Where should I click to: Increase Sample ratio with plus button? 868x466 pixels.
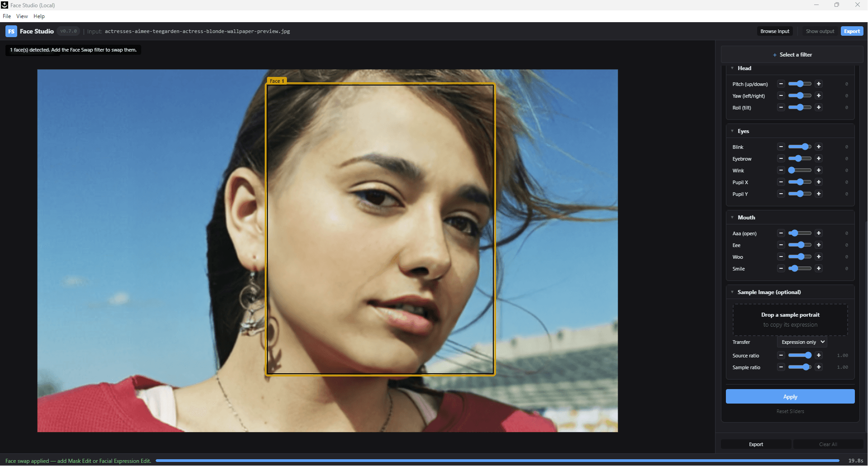819,367
